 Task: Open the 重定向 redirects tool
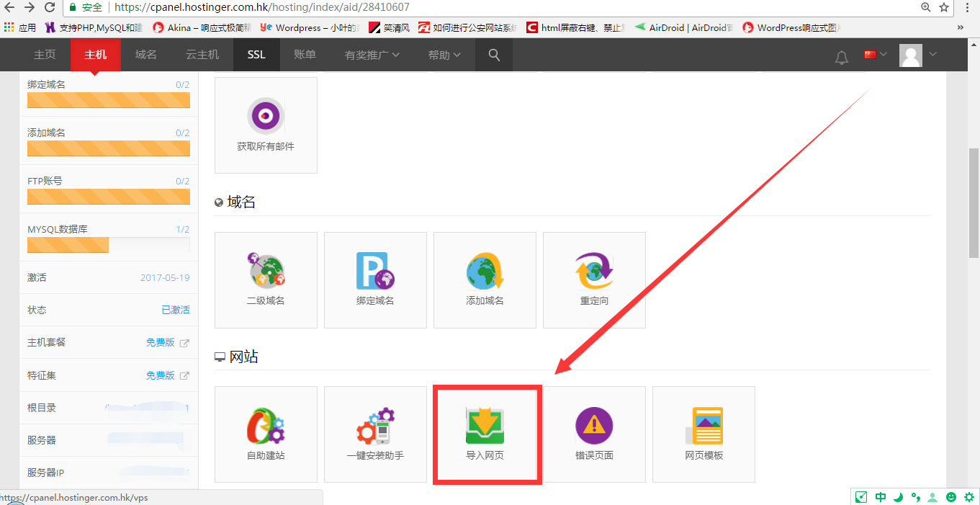click(594, 280)
